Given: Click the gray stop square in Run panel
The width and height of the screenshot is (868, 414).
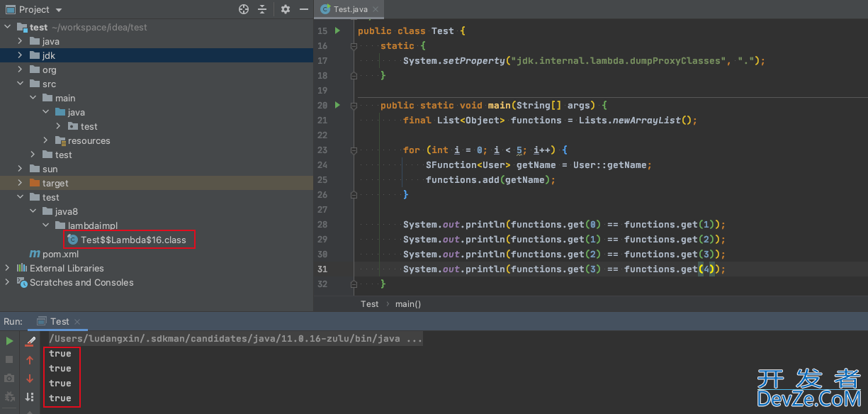Looking at the screenshot, I should coord(9,359).
